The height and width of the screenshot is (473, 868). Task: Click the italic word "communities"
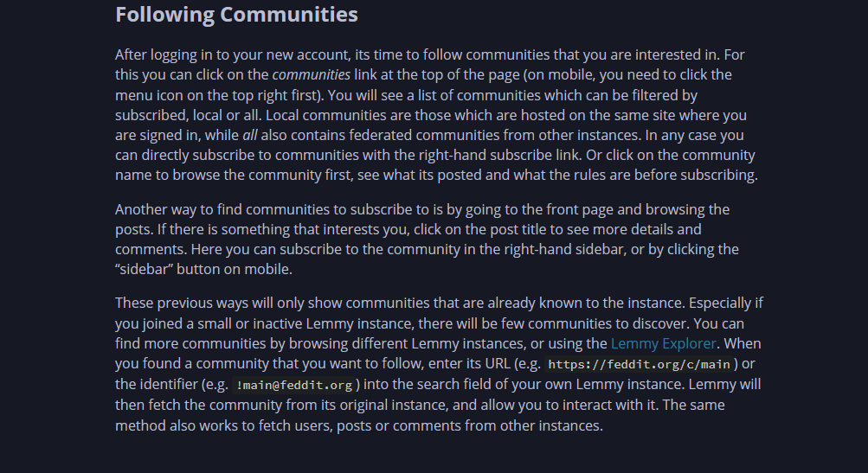312,74
